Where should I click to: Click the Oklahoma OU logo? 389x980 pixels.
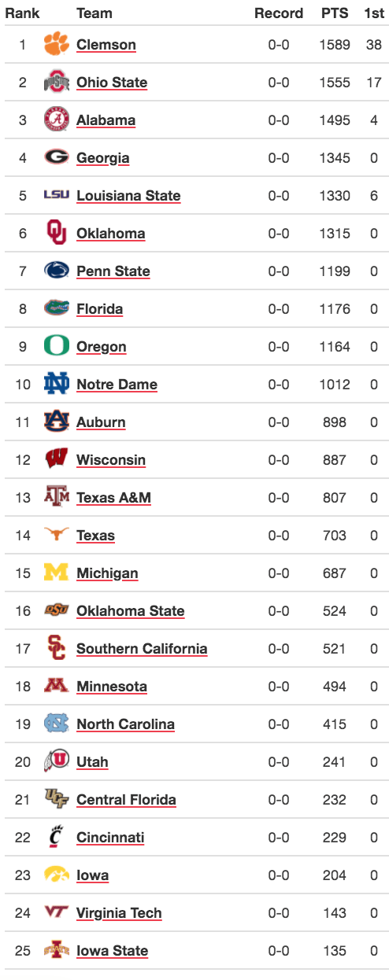click(x=57, y=234)
